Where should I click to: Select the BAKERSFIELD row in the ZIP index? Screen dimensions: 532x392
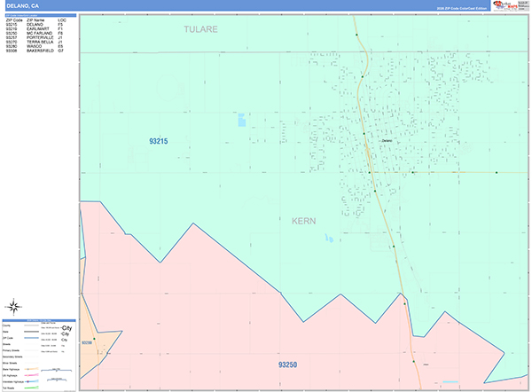coord(35,51)
